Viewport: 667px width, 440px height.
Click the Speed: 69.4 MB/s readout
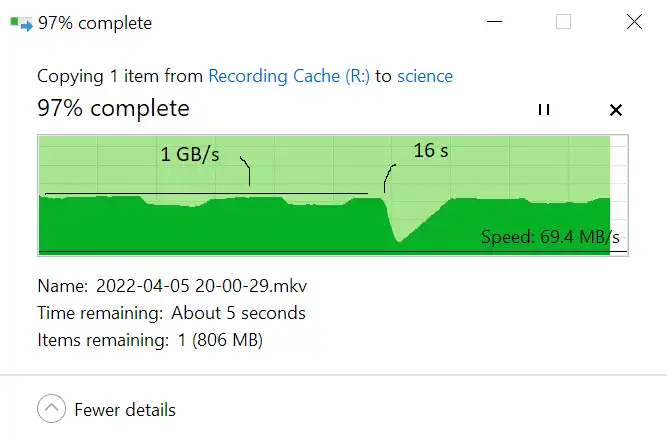point(550,237)
